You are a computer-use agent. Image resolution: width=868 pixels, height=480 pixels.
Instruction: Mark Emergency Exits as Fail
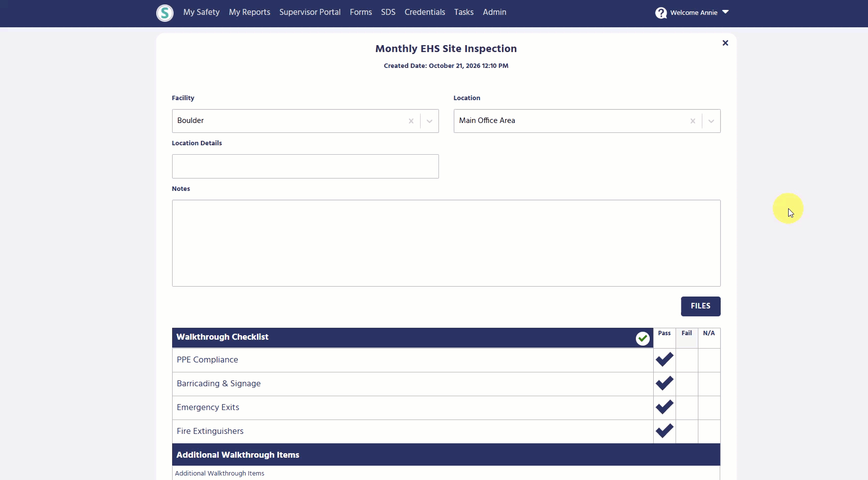[x=686, y=408]
